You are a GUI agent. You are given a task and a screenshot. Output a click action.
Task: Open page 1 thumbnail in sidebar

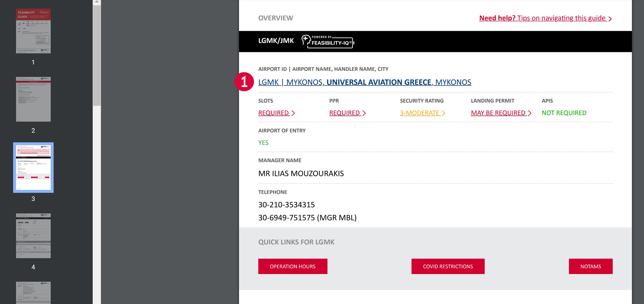pyautogui.click(x=33, y=31)
